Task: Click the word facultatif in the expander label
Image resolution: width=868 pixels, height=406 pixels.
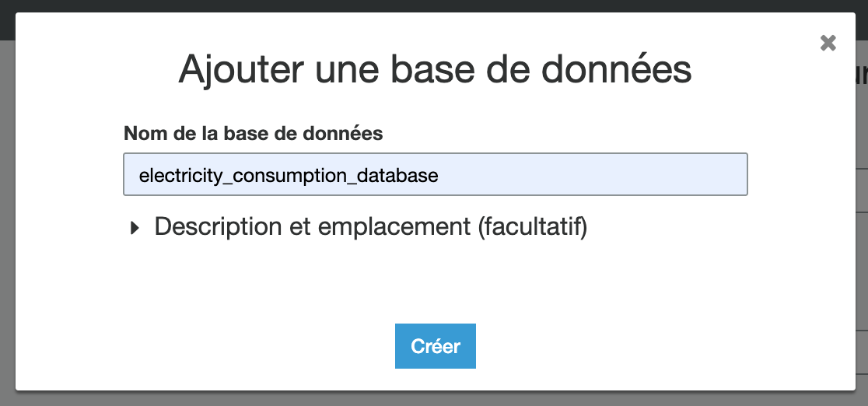Action: tap(532, 226)
